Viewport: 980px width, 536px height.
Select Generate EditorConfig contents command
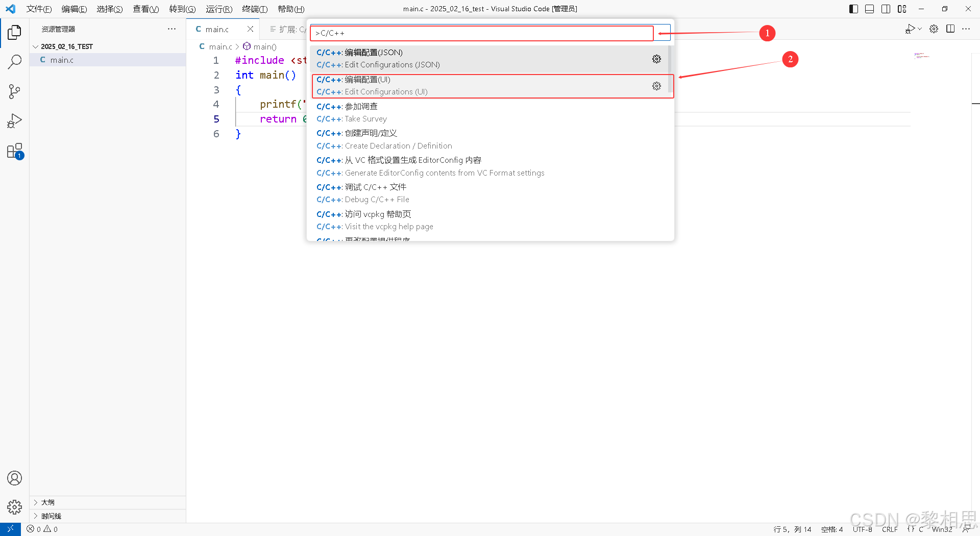pos(489,166)
